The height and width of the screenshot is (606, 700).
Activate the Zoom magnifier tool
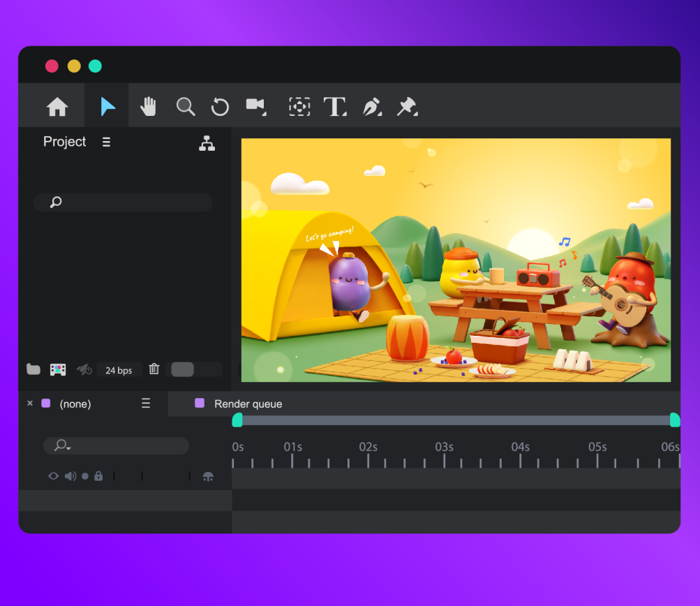click(185, 106)
